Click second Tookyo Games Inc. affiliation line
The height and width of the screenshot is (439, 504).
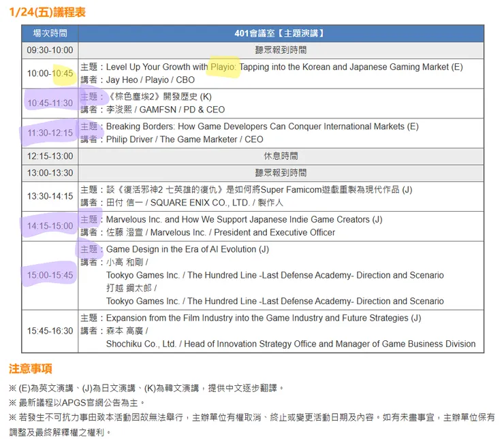coord(275,302)
